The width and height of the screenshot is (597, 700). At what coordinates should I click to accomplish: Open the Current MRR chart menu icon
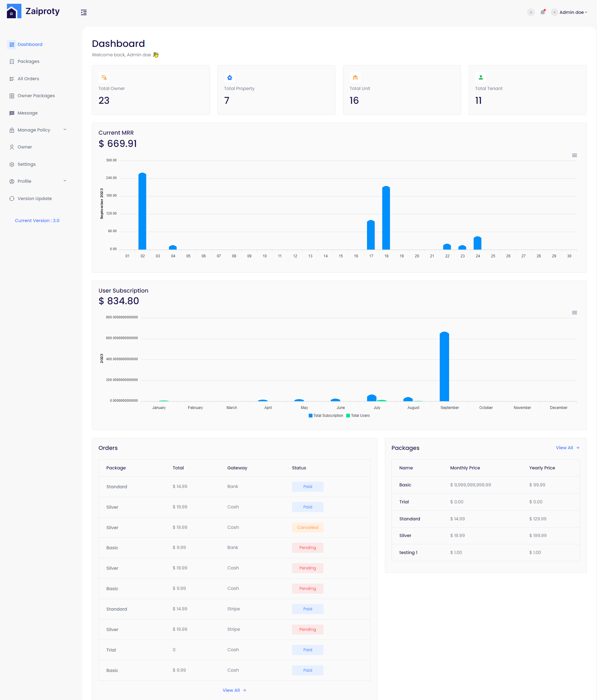click(574, 155)
